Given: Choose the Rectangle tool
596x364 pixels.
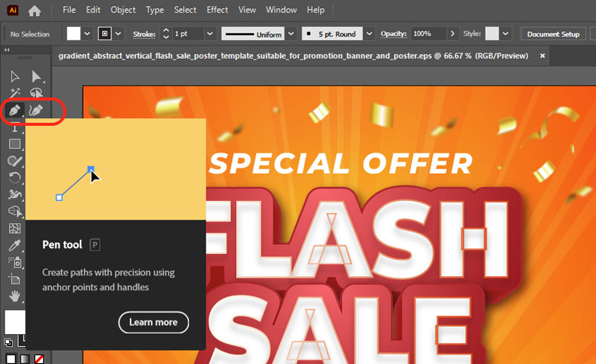Looking at the screenshot, I should (x=14, y=144).
